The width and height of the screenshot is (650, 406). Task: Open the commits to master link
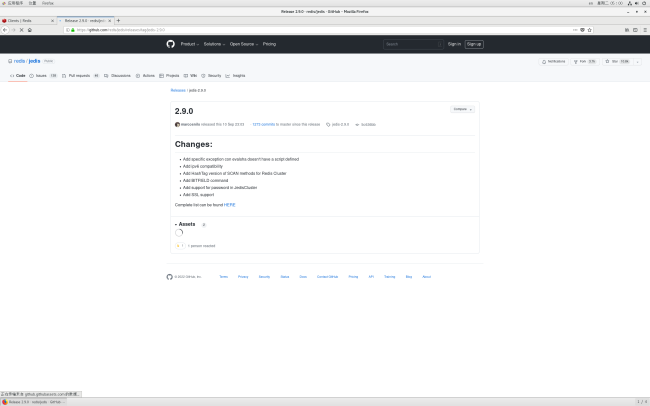click(264, 124)
